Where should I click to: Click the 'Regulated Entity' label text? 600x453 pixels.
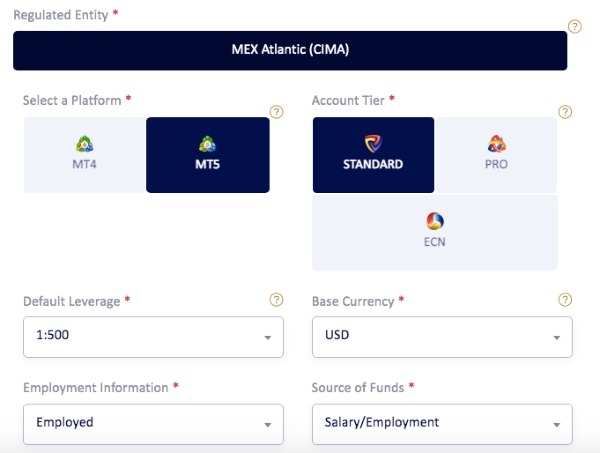(x=61, y=15)
